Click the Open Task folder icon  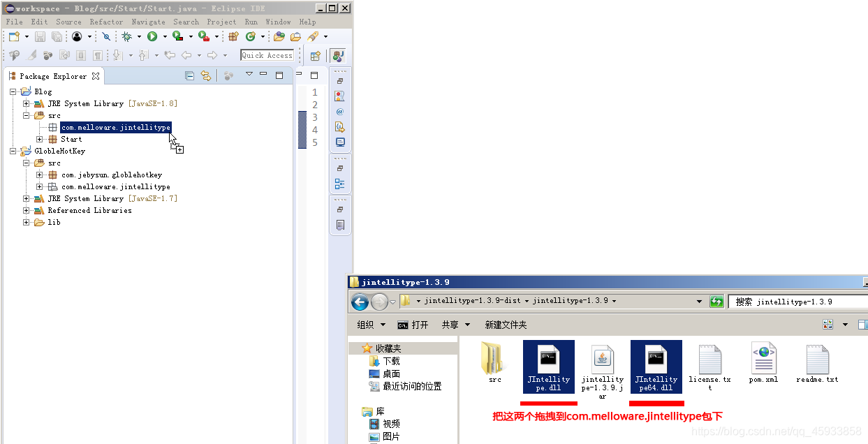[295, 36]
